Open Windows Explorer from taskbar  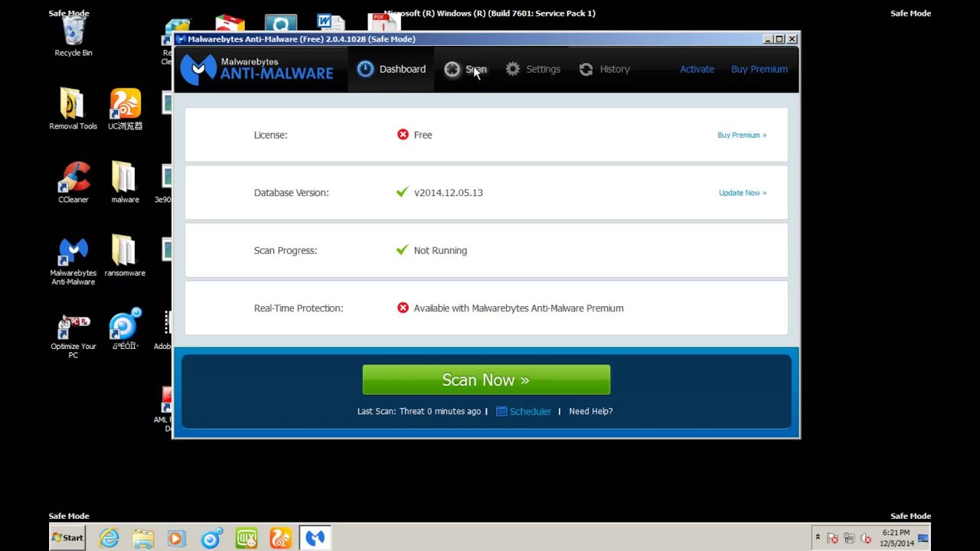click(x=143, y=538)
